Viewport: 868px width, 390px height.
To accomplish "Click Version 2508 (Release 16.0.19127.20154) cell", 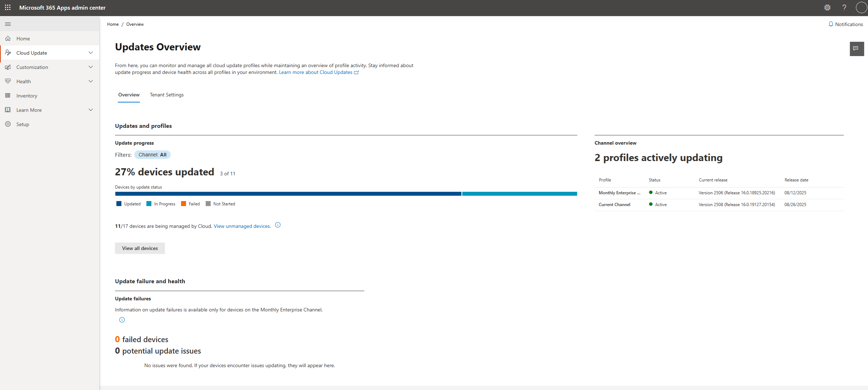I will (x=737, y=205).
